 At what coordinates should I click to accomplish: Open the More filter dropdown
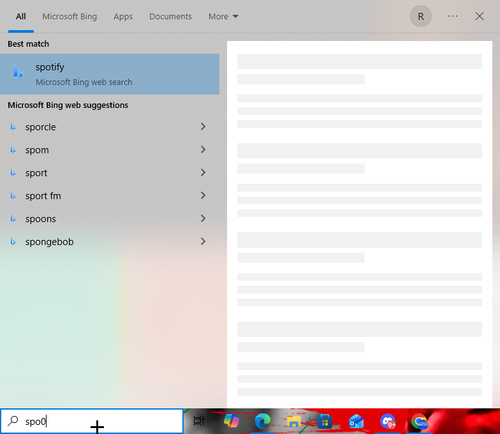coord(223,16)
